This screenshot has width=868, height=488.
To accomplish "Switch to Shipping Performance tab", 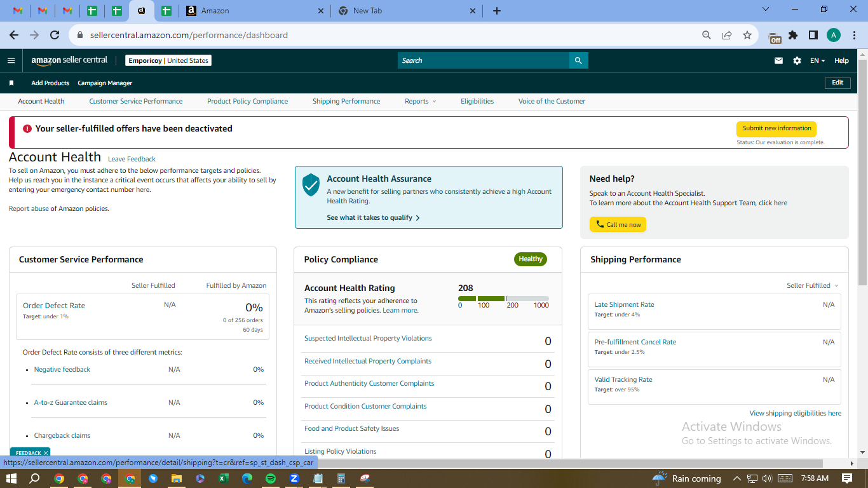I will tap(346, 101).
